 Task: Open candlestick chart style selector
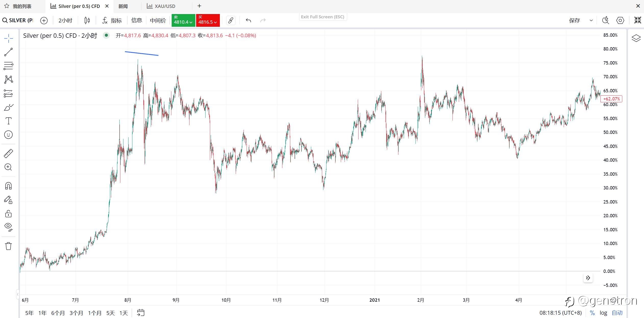(87, 20)
